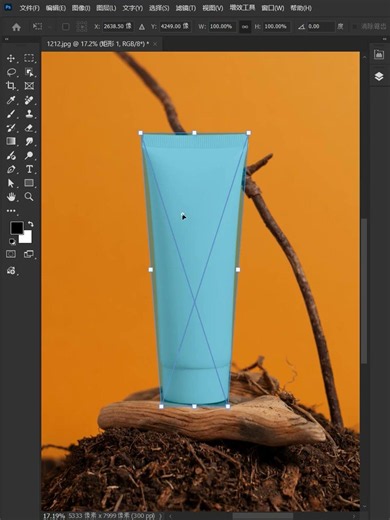Change the screen mode
This screenshot has width=390, height=520.
click(x=29, y=254)
